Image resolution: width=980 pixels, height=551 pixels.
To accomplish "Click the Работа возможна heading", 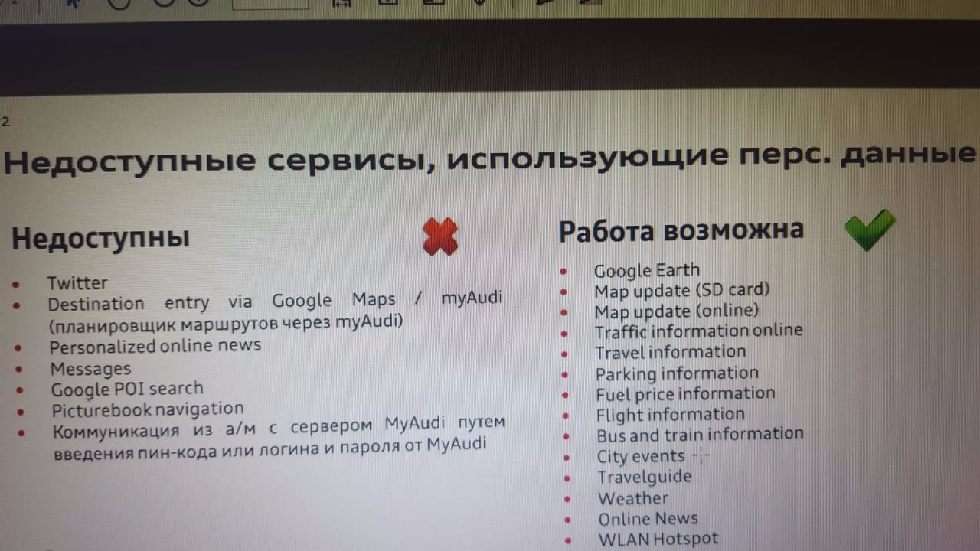I will [681, 230].
